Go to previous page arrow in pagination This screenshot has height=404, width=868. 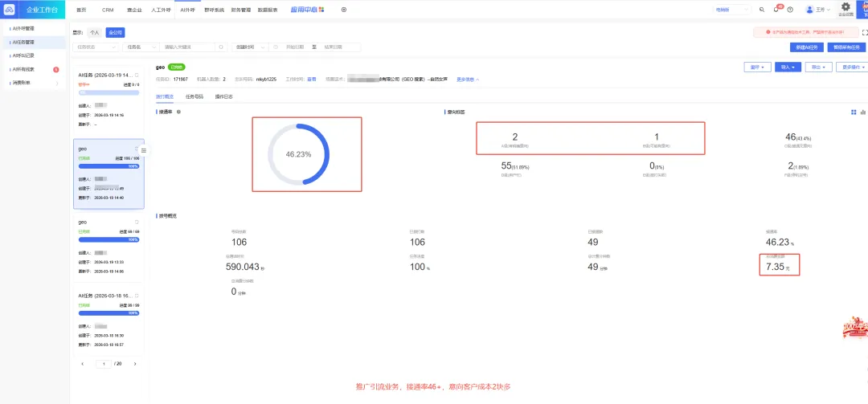pos(83,364)
